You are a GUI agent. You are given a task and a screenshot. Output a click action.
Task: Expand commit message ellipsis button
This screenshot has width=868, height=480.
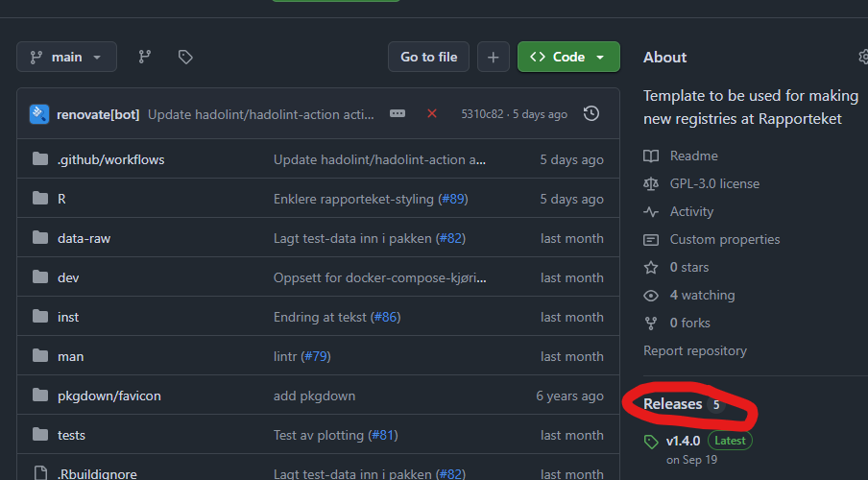[398, 113]
